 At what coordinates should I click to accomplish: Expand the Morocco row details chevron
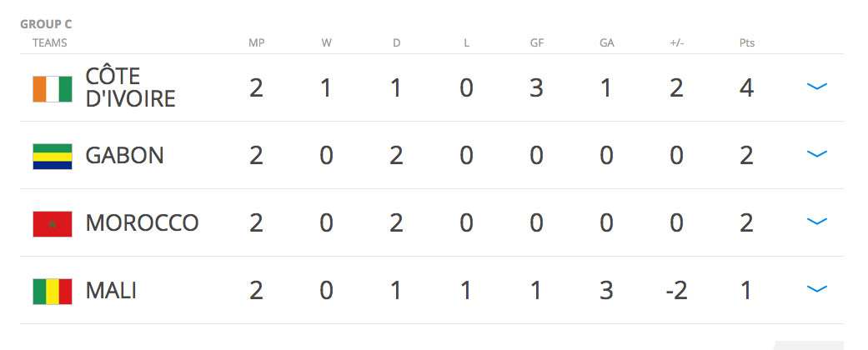tap(816, 222)
